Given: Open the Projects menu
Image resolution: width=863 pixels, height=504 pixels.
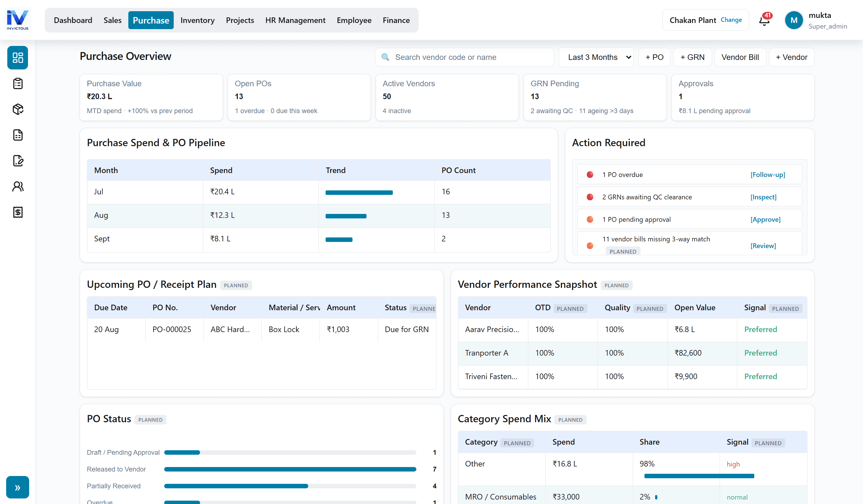Looking at the screenshot, I should [x=240, y=20].
